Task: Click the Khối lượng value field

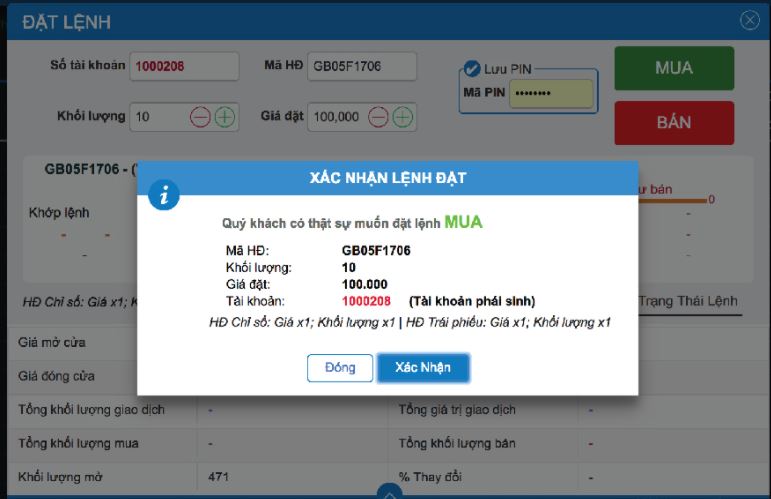Action: coord(159,117)
